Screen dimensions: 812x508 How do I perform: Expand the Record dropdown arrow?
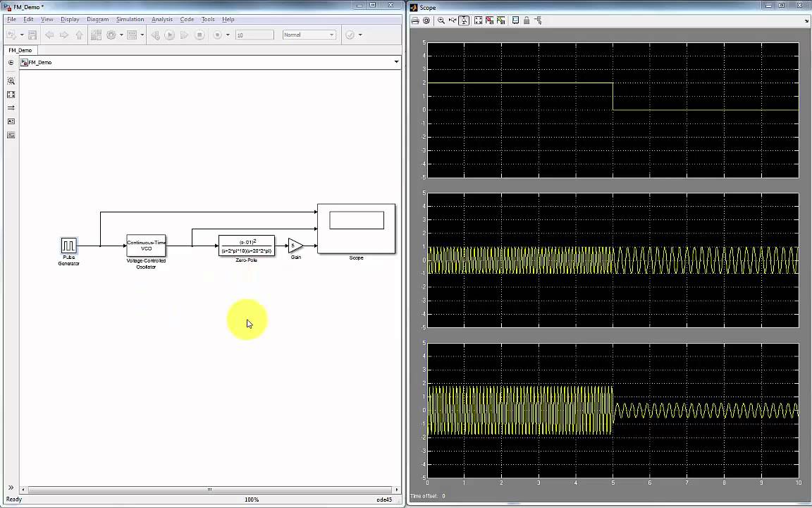[228, 35]
